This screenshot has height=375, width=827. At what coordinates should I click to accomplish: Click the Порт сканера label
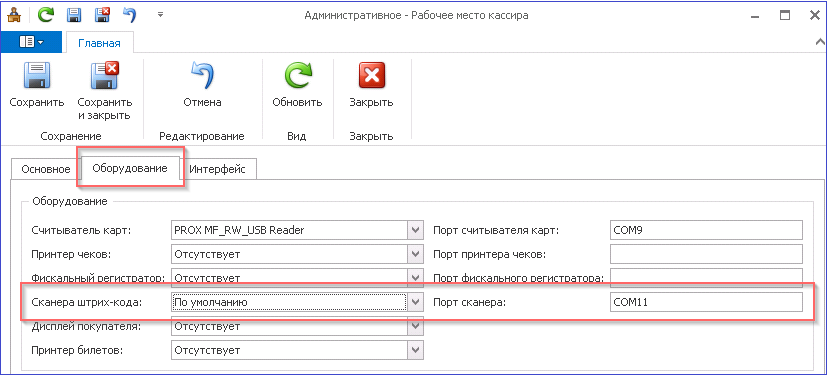click(x=469, y=302)
